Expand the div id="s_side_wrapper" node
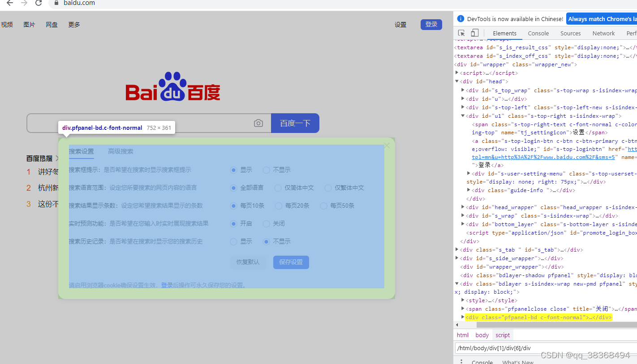 457,258
